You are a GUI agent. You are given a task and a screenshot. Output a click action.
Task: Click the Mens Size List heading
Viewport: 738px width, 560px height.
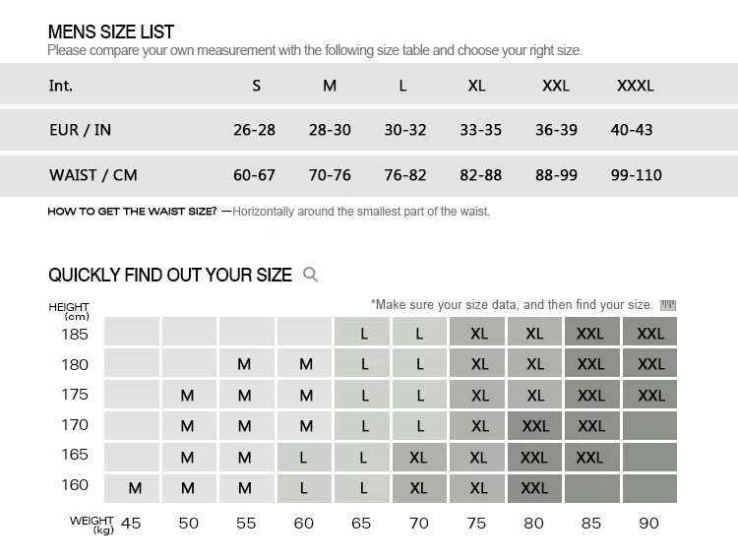point(111,32)
